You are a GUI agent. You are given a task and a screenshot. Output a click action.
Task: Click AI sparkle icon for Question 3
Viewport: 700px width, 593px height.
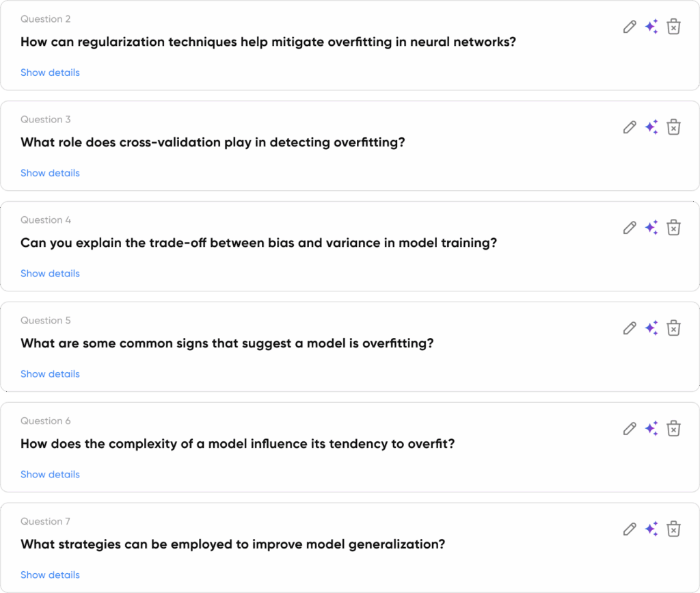pyautogui.click(x=651, y=128)
